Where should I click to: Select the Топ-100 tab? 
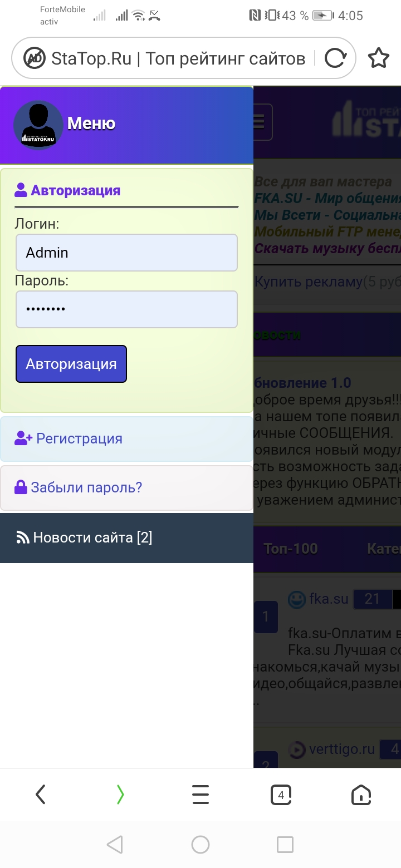[x=291, y=549]
